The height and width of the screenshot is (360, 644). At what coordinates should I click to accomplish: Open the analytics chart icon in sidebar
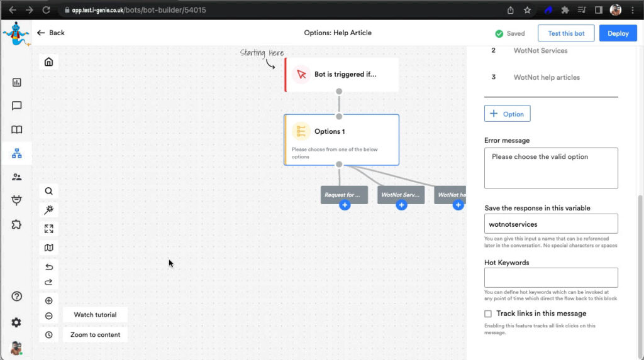pos(16,82)
